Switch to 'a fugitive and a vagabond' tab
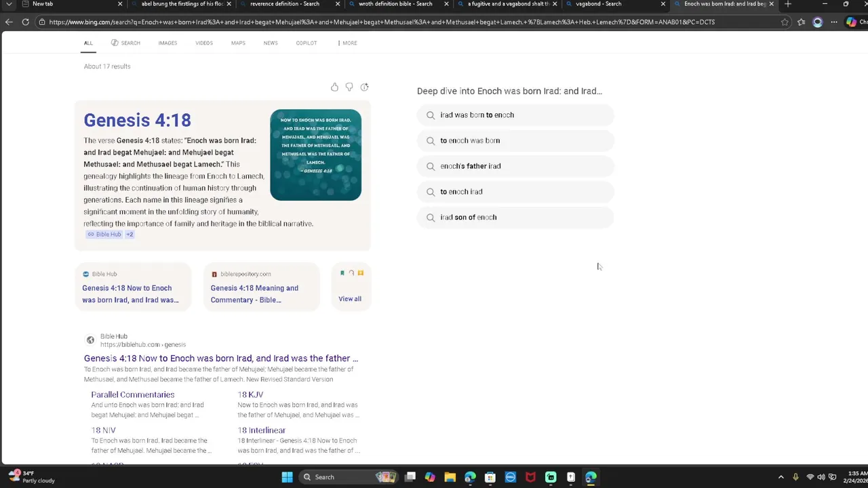Screen dimensions: 868x488 (509, 4)
